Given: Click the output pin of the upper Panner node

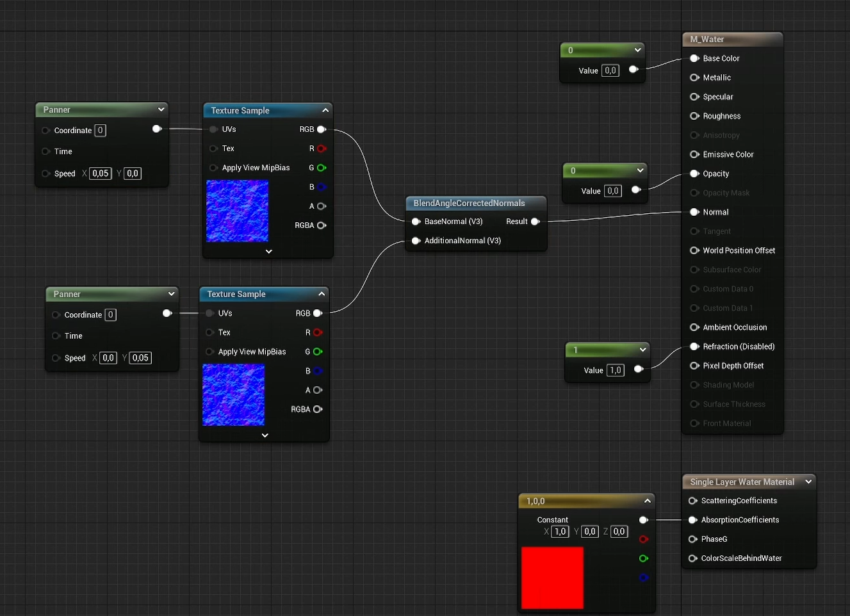Looking at the screenshot, I should (157, 129).
